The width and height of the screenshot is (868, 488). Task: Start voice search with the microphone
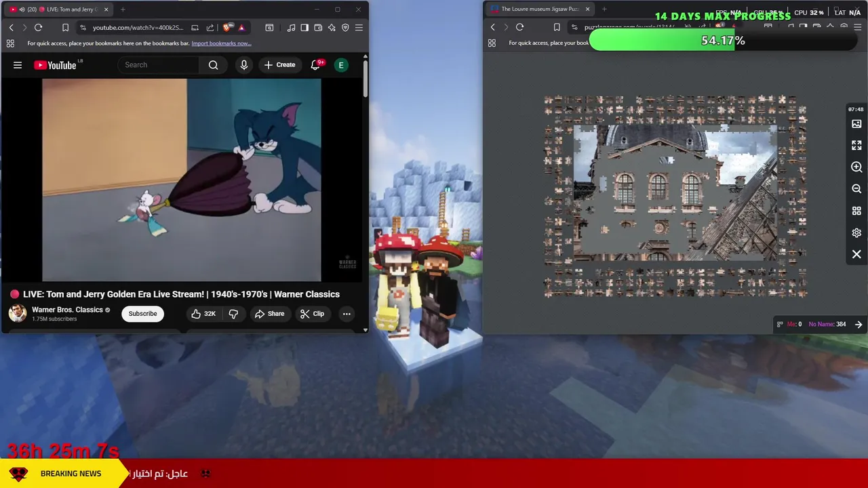click(244, 65)
